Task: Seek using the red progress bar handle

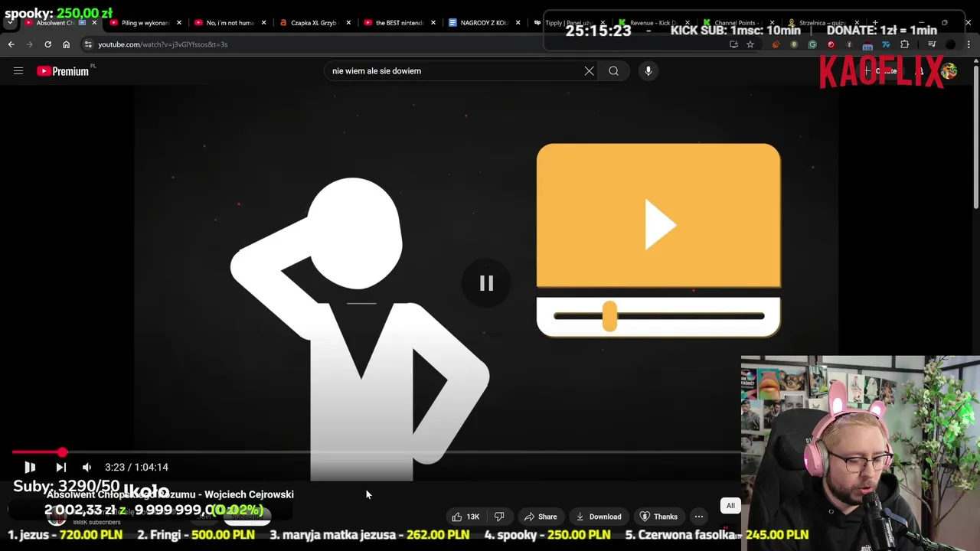Action: (62, 452)
